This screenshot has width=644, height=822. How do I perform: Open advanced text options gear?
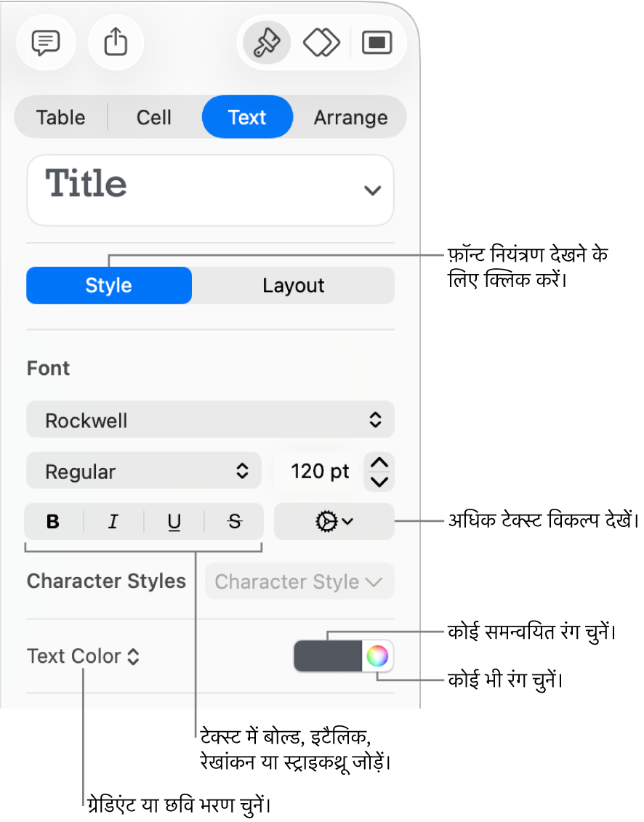tap(334, 521)
